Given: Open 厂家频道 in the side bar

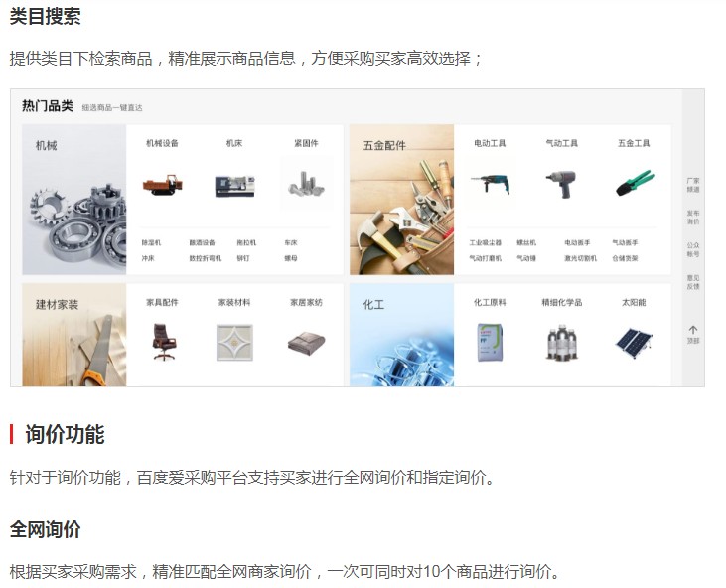Looking at the screenshot, I should [x=693, y=185].
